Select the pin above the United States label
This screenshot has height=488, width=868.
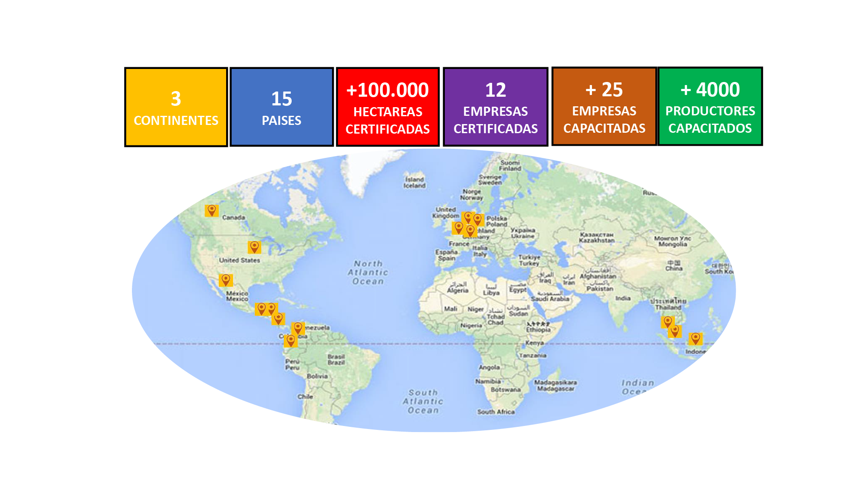254,247
